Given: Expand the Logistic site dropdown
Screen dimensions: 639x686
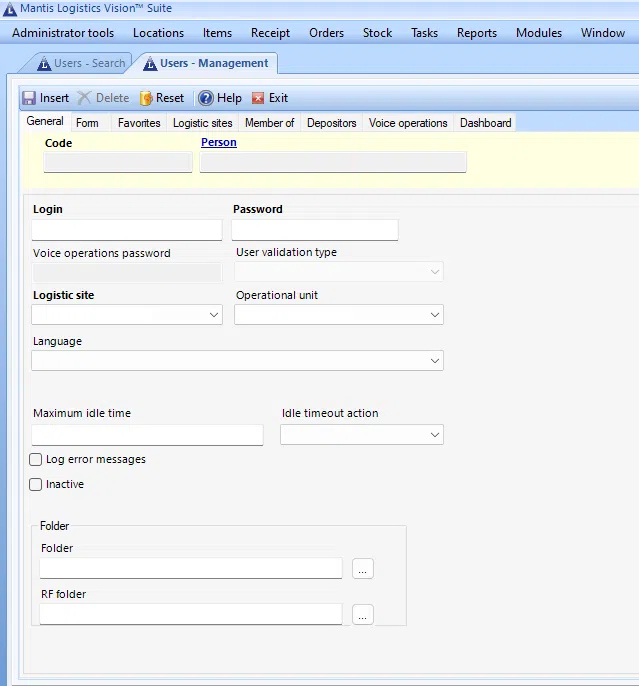Looking at the screenshot, I should (214, 315).
